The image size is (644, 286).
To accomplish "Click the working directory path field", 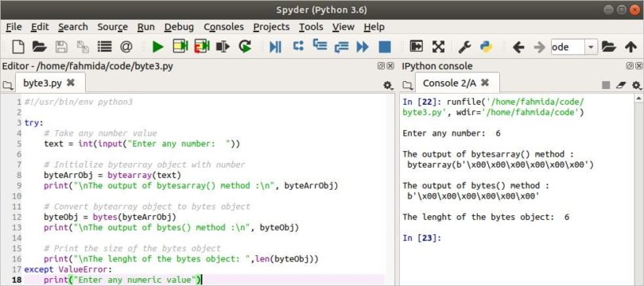I will click(568, 47).
